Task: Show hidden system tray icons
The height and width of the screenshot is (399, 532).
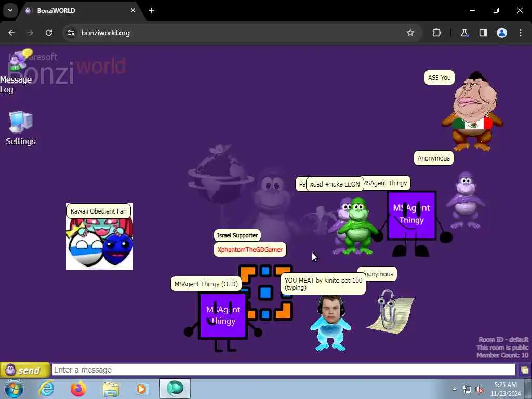Action: [454, 390]
